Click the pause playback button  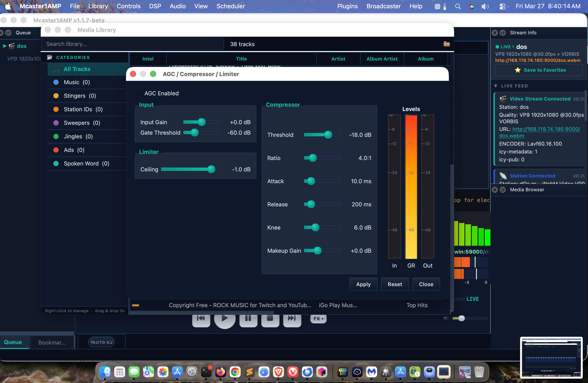(248, 319)
